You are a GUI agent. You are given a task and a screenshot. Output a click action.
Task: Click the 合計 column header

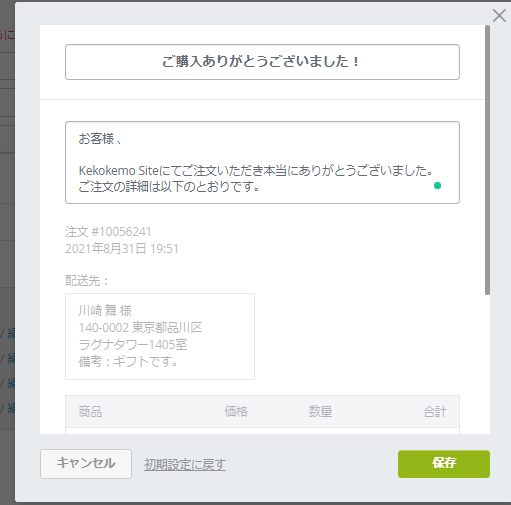(435, 412)
